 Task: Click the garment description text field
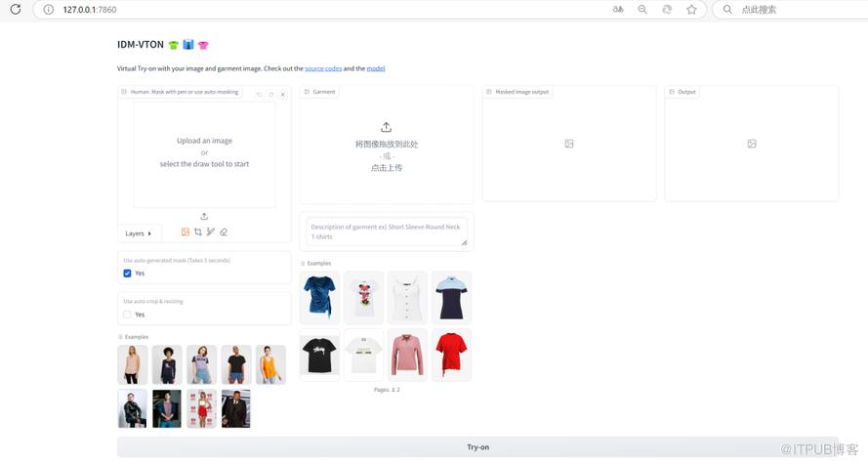[386, 232]
